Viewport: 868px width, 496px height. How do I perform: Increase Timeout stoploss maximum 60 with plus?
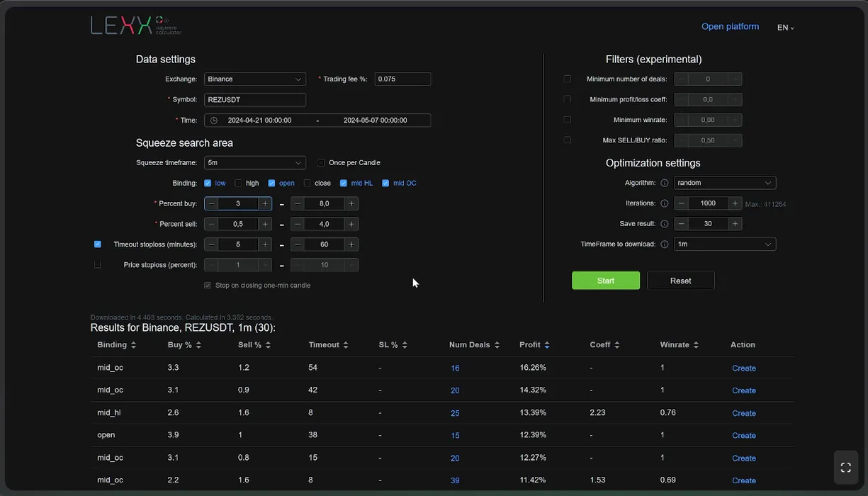pos(351,244)
